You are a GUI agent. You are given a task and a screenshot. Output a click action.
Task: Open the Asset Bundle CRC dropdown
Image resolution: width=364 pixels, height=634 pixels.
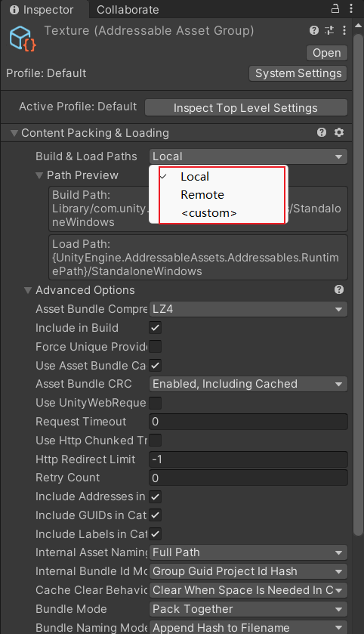248,384
